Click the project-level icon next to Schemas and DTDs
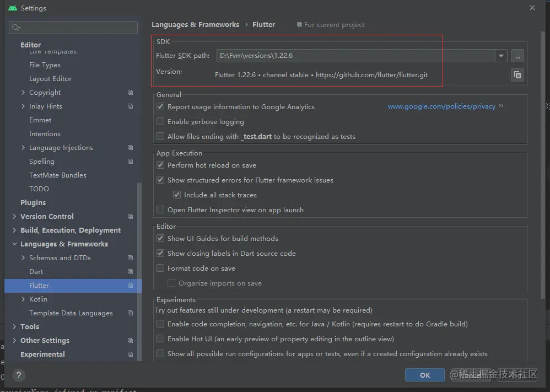 pos(130,257)
